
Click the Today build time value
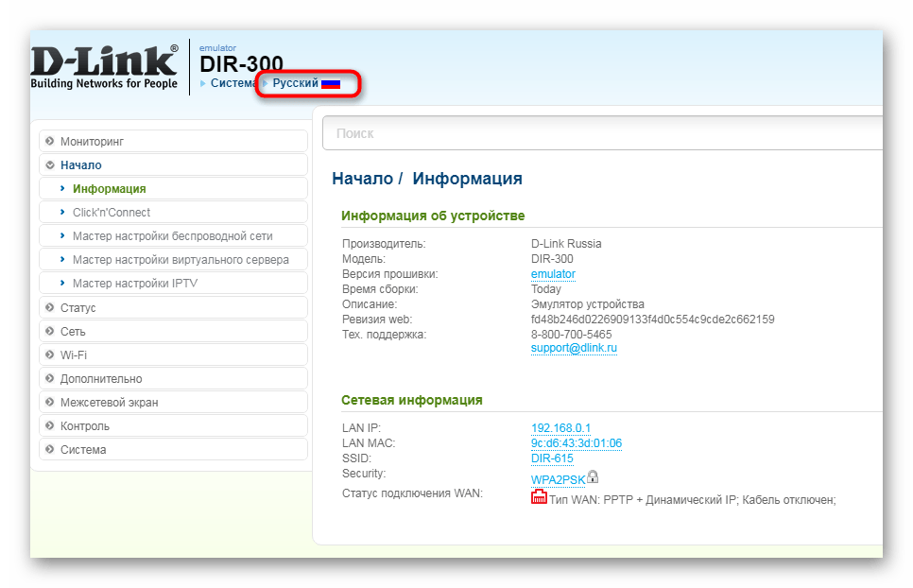point(546,288)
